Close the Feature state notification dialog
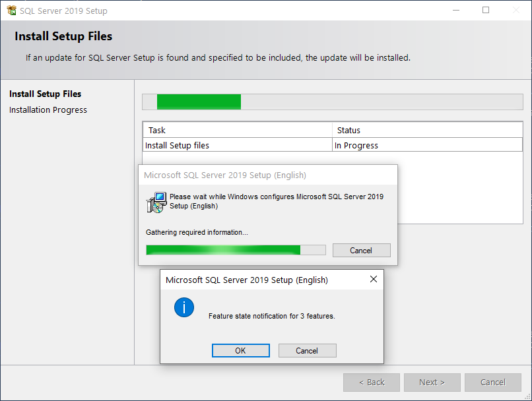 click(373, 279)
